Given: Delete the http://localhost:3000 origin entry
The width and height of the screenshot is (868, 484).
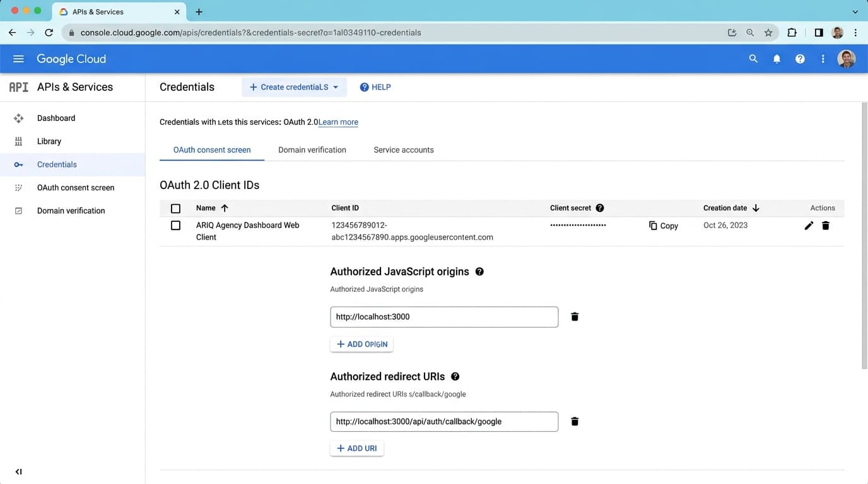Looking at the screenshot, I should (575, 316).
